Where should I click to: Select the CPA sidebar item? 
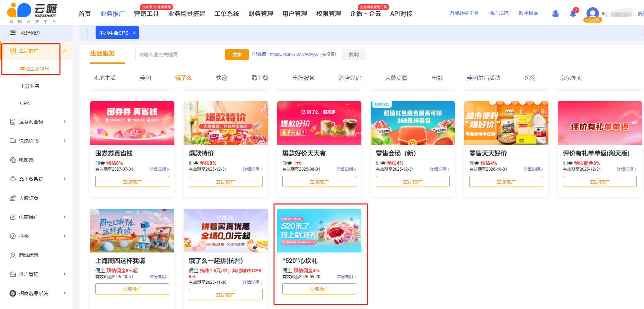point(25,103)
